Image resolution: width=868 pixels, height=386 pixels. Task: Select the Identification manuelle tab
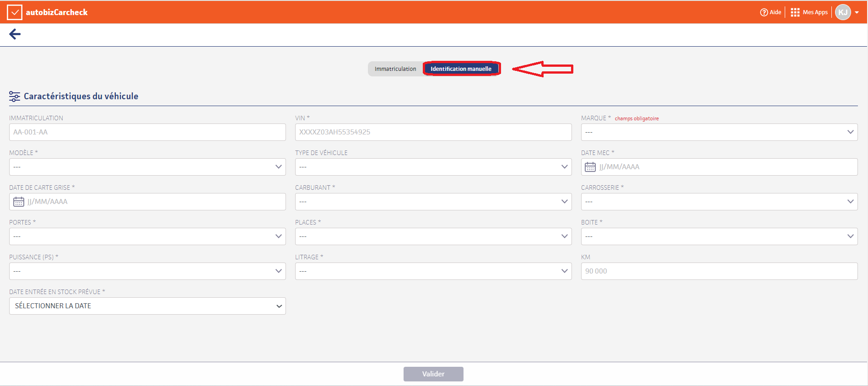tap(461, 69)
